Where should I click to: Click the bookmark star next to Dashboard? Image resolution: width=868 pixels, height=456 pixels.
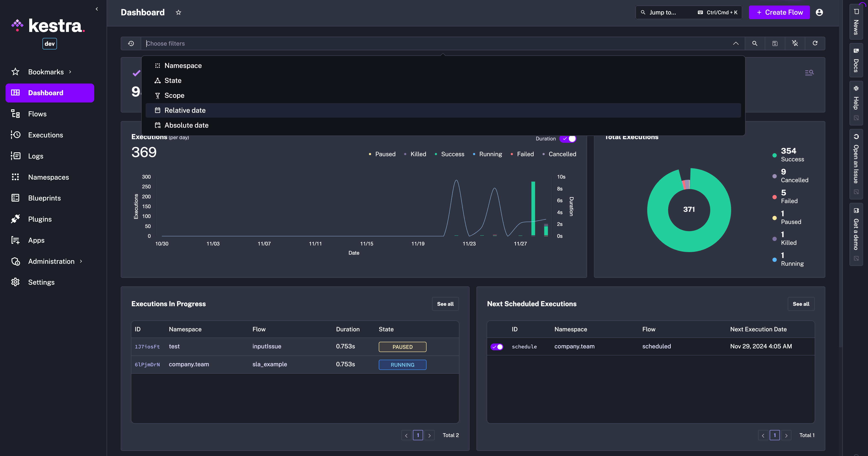click(179, 12)
